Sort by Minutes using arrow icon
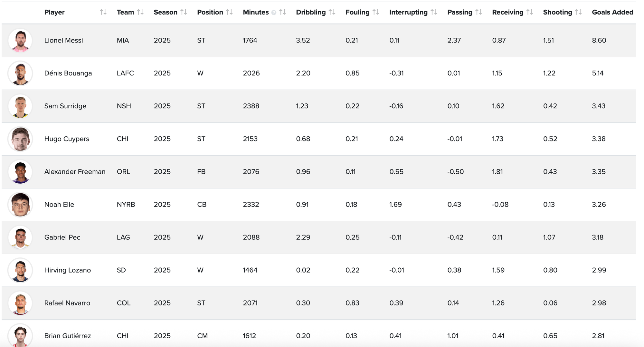Viewport: 644px width, 347px height. 282,12
